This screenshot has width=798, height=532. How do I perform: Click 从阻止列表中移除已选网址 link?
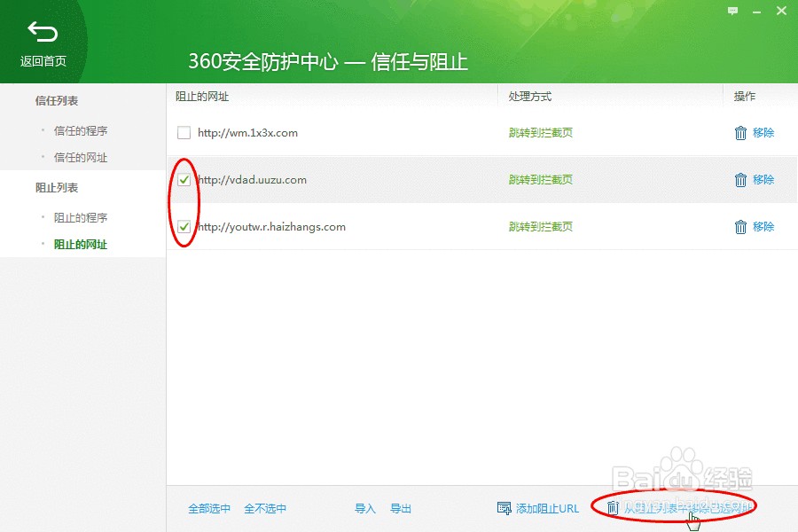point(689,507)
